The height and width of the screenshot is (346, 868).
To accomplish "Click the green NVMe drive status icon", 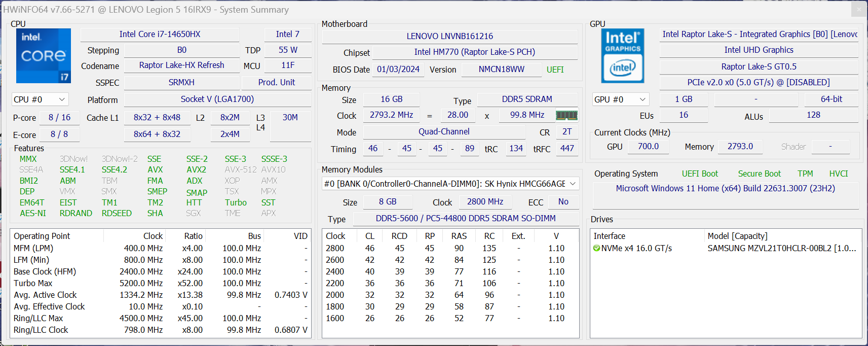I will (x=596, y=248).
